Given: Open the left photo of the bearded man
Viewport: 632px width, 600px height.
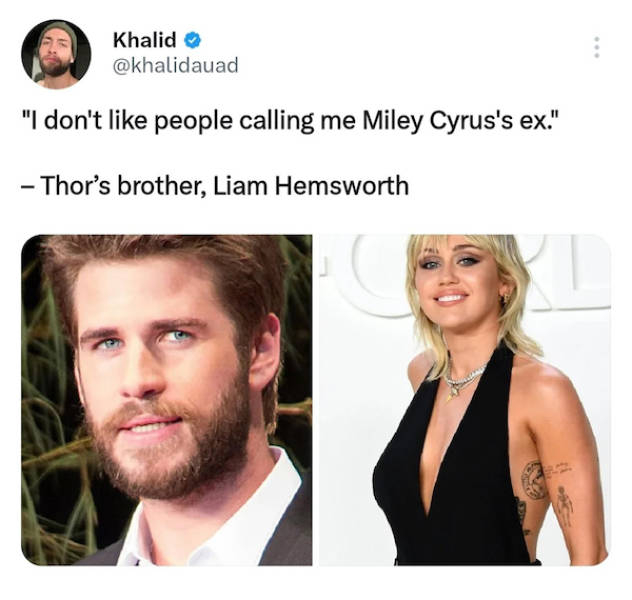Looking at the screenshot, I should click(166, 400).
